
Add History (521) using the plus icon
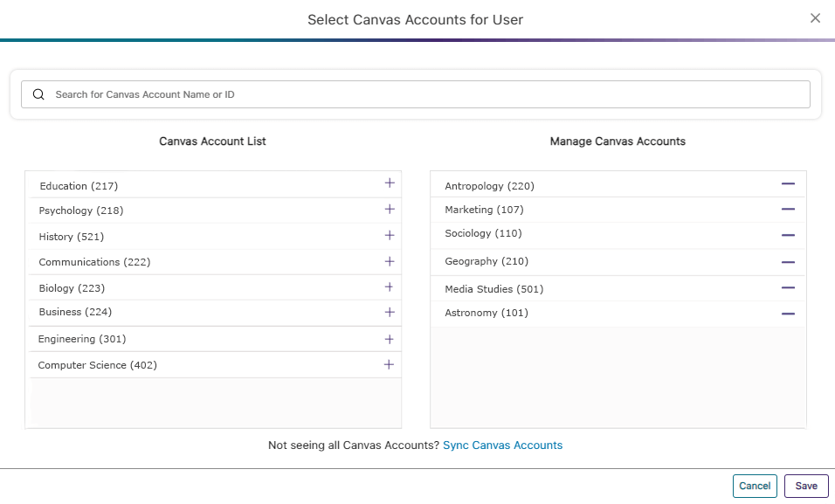coord(390,235)
